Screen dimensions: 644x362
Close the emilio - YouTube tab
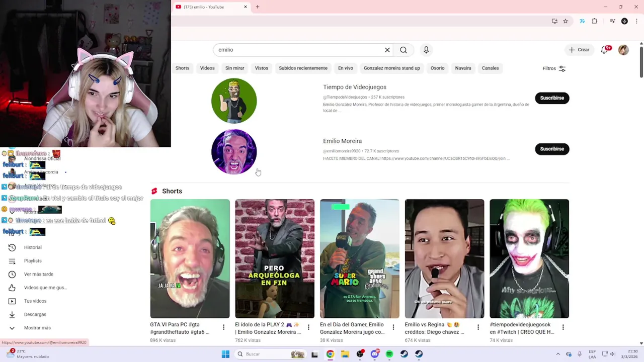246,7
